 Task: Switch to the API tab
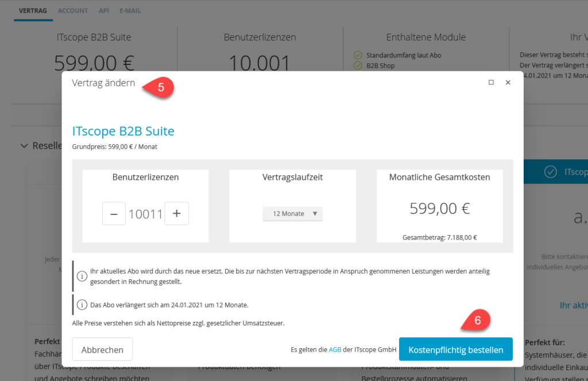[104, 11]
